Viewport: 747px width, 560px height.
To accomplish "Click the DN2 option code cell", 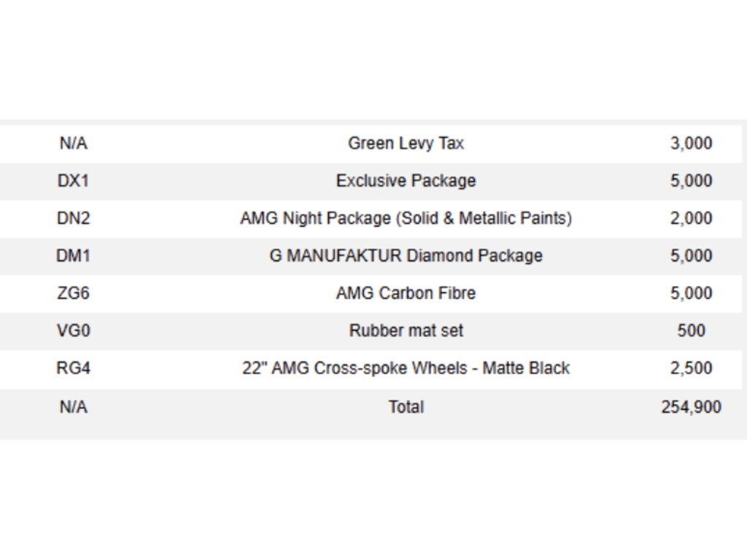I will pos(74,218).
